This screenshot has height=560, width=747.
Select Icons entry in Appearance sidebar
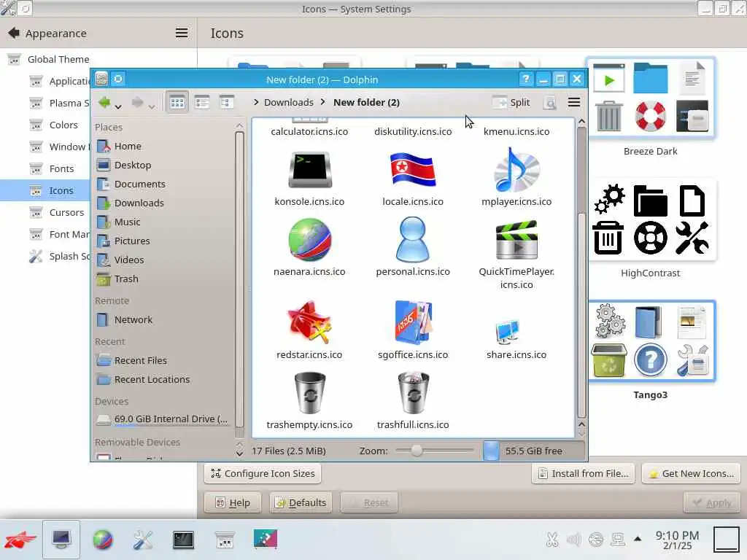tap(45, 190)
